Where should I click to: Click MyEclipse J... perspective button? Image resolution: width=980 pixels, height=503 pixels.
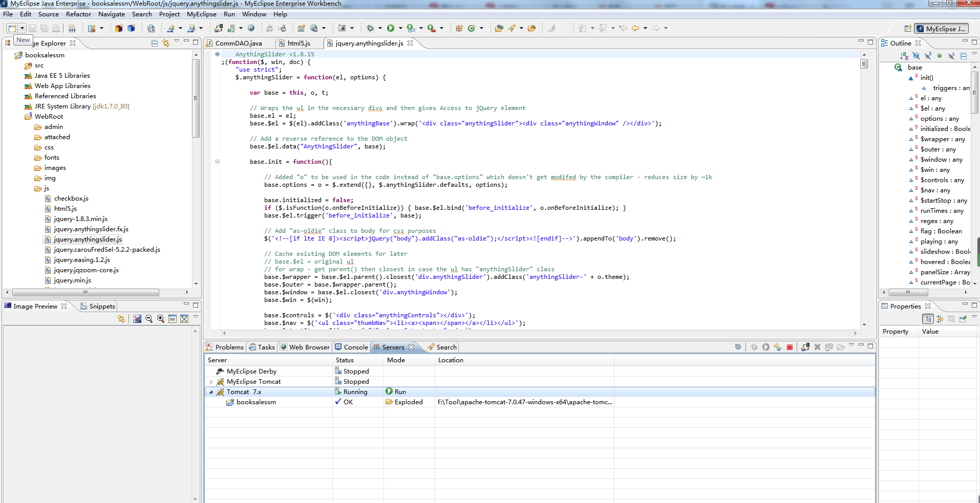(942, 29)
